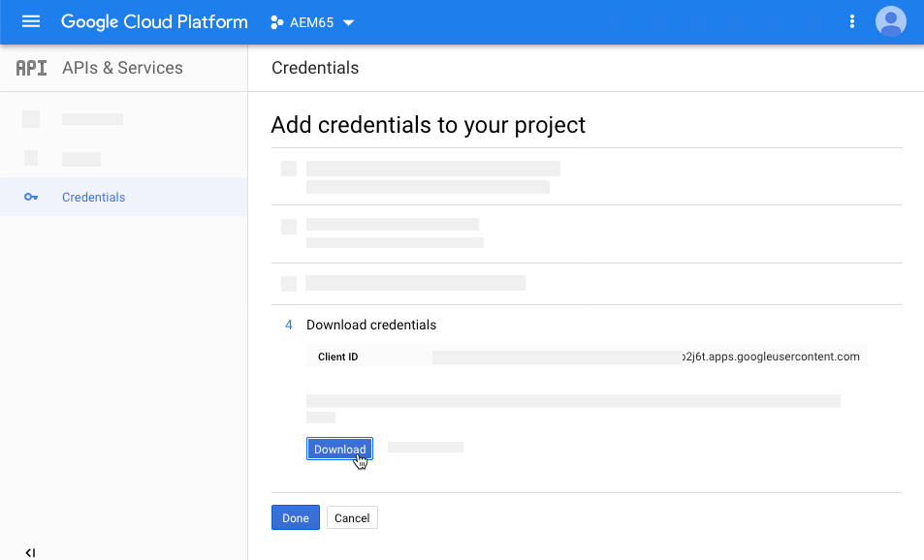
Task: Expand the project dropdown arrow
Action: pos(349,22)
